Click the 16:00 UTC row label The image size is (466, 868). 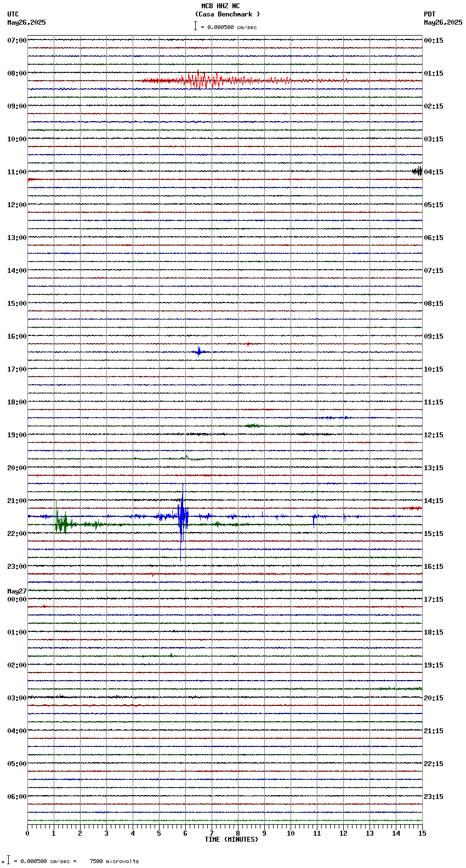pos(17,336)
